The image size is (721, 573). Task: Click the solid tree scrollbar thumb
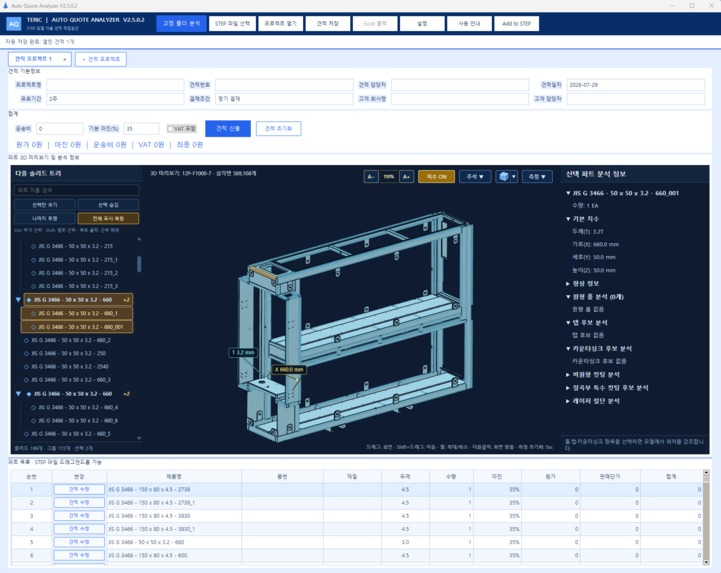pyautogui.click(x=139, y=264)
